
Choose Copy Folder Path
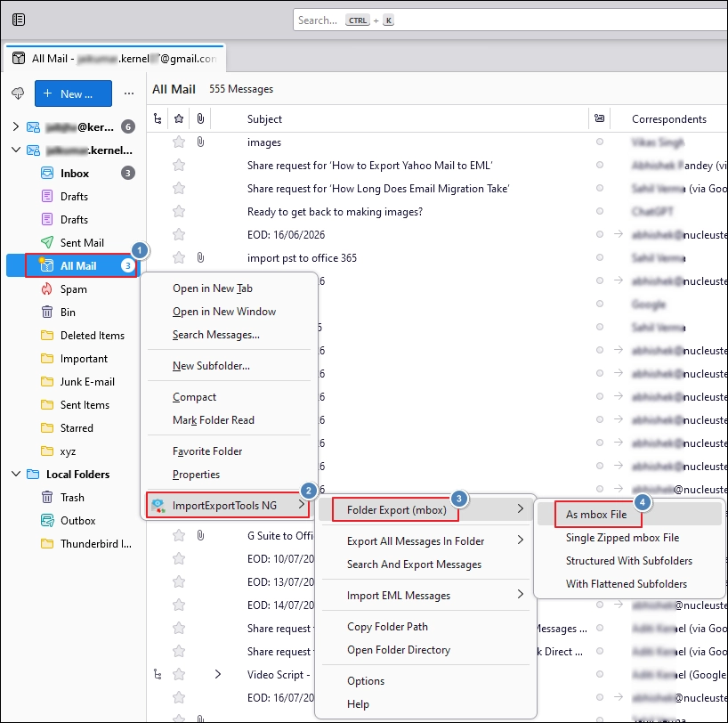[387, 626]
